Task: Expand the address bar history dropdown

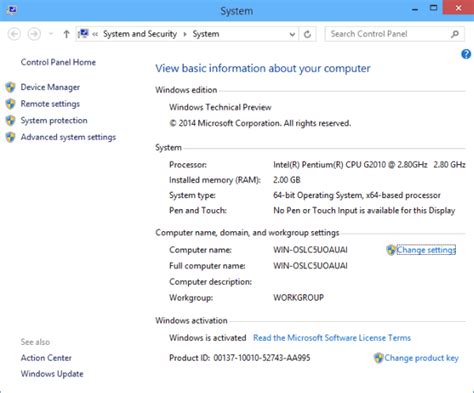Action: point(292,34)
